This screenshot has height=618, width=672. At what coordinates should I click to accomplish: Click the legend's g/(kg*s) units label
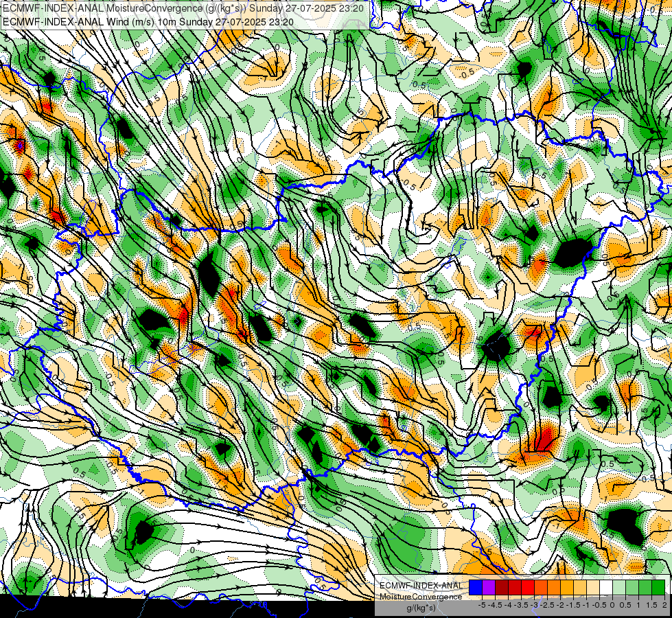421,608
